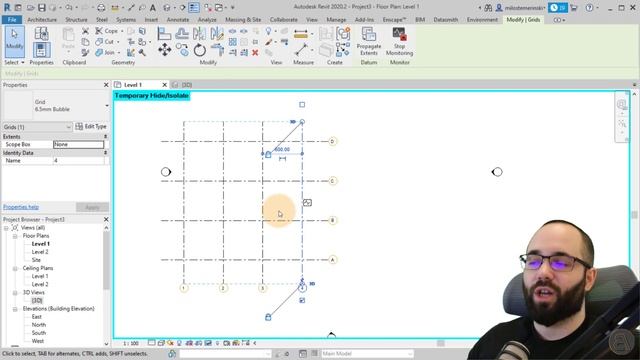Screen dimensions: 640x360
Task: Switch to the Manage ribbon tab
Action: point(336,20)
